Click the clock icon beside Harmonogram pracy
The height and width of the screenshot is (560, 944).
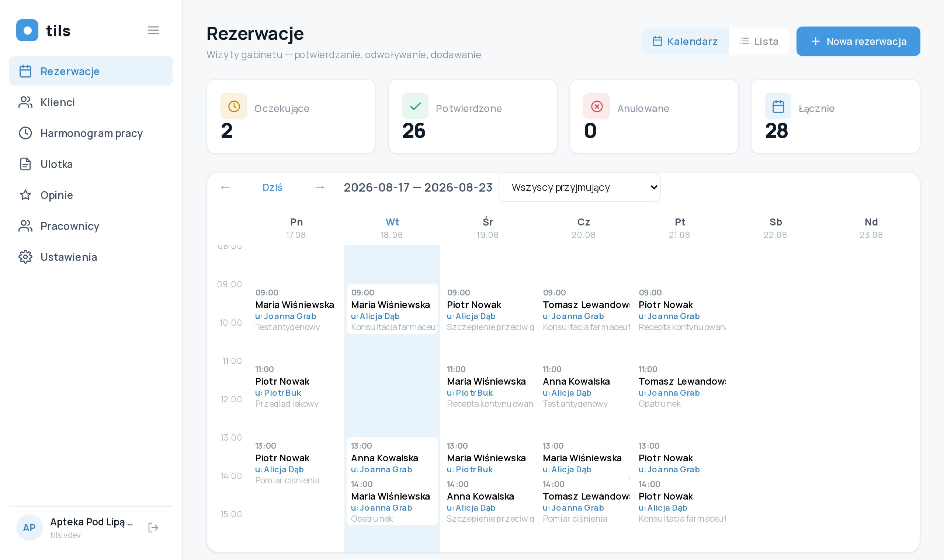coord(25,133)
